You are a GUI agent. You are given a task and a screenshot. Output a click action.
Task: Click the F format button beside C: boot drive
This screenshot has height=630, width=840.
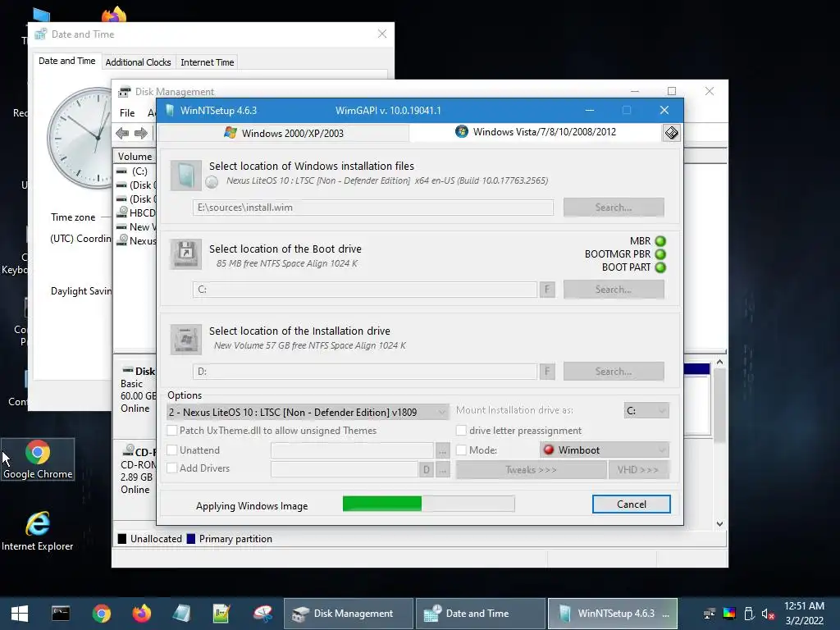pyautogui.click(x=547, y=290)
